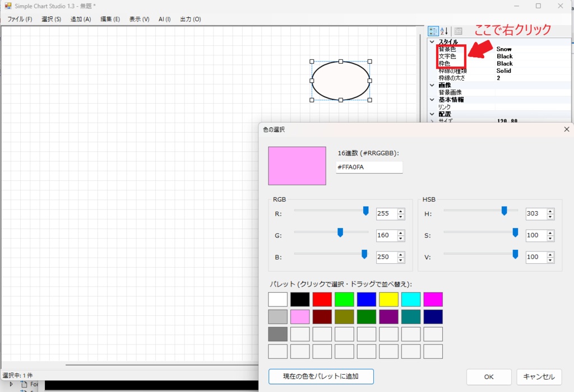Open the 出力 (O) menu
This screenshot has width=574, height=392.
(x=191, y=19)
